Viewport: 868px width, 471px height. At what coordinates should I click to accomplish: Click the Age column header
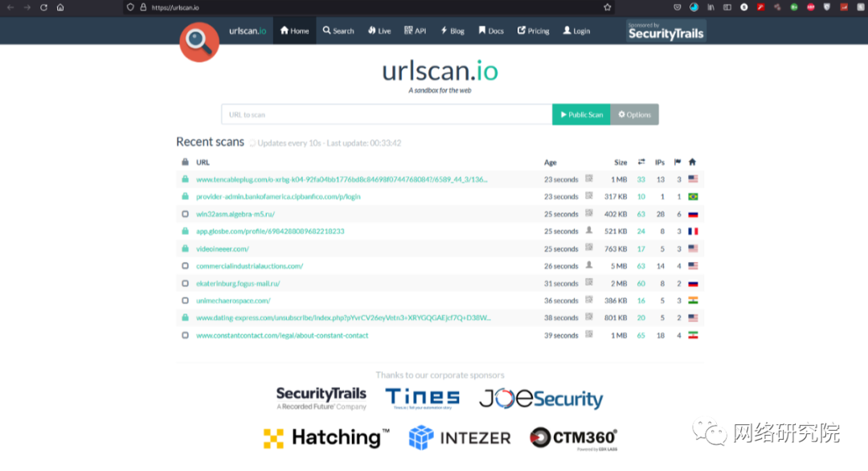(551, 162)
